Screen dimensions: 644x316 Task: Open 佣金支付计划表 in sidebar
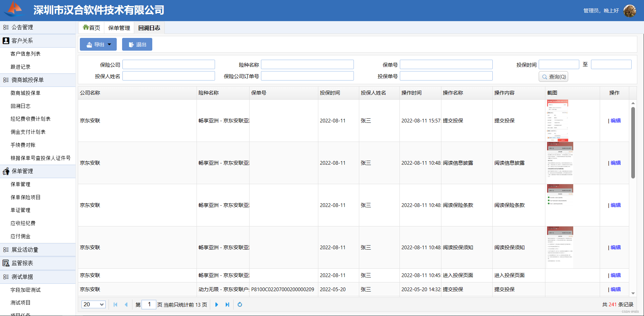(x=28, y=132)
